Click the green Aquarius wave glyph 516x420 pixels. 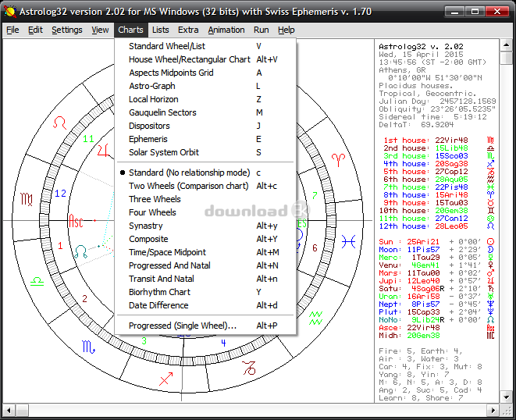click(315, 318)
